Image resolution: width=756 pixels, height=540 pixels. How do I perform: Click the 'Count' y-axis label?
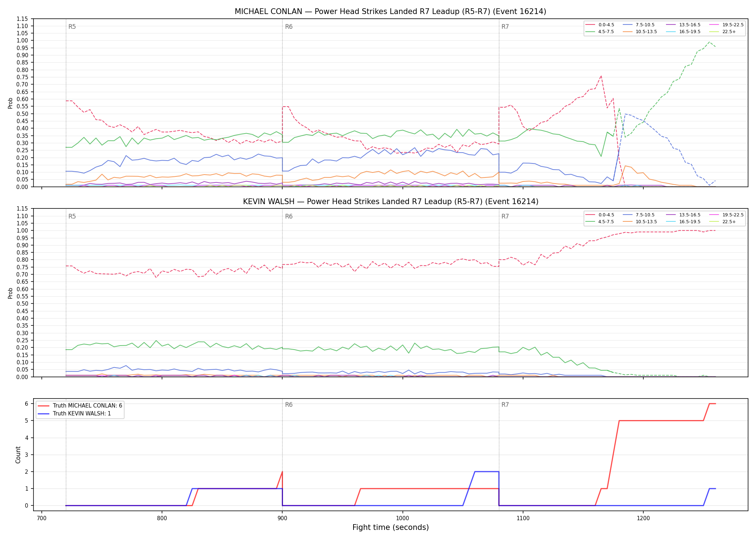pos(18,455)
